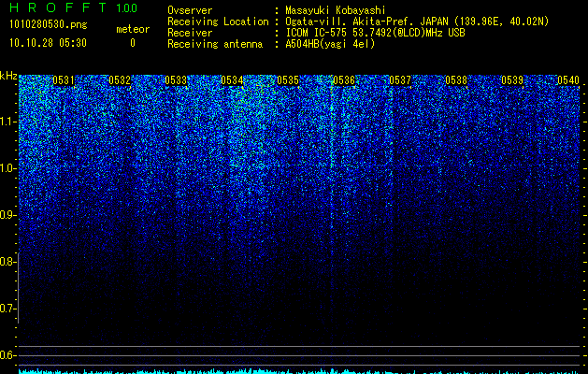This screenshot has height=374, width=588.
Task: Click the 0.8 kHz axis label
Action: [x=7, y=262]
